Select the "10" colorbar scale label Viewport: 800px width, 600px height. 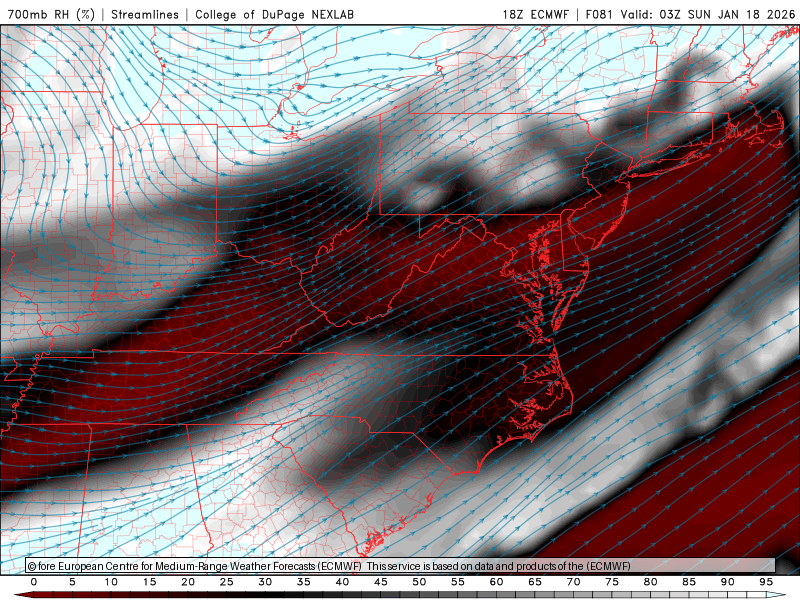tap(111, 582)
